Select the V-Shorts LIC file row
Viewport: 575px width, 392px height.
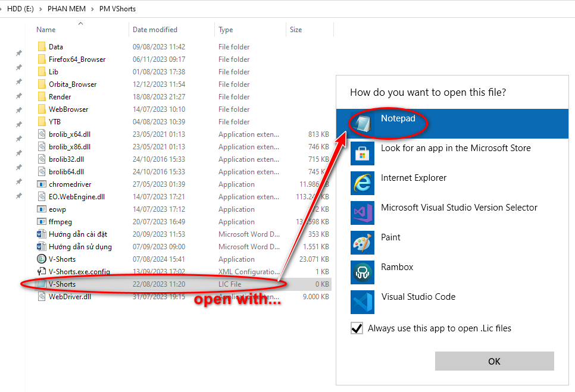click(183, 284)
